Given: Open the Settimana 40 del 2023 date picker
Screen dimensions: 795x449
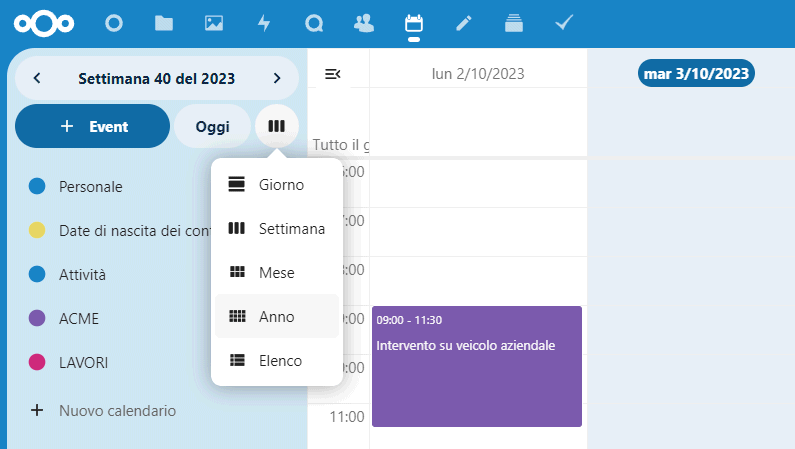Looking at the screenshot, I should pos(157,79).
